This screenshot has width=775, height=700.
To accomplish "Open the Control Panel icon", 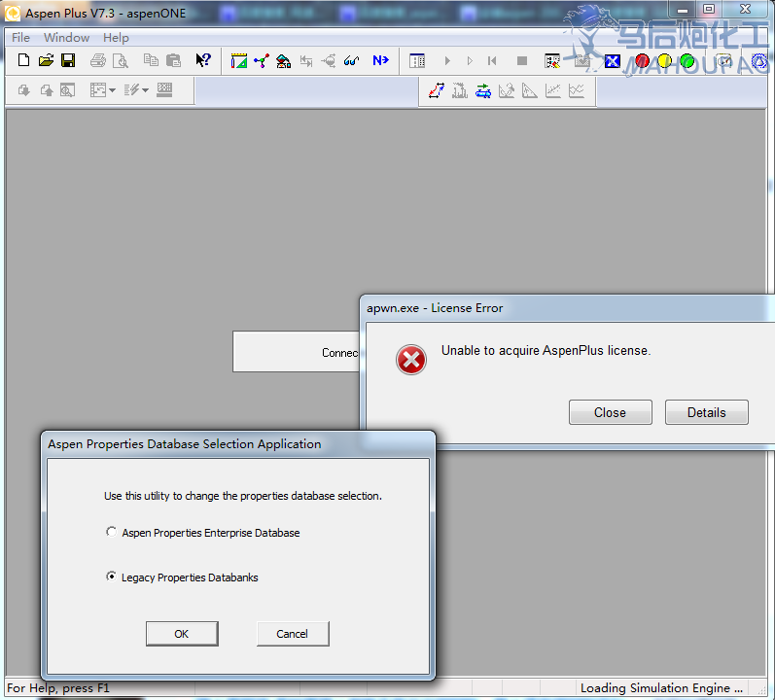I will [x=417, y=60].
